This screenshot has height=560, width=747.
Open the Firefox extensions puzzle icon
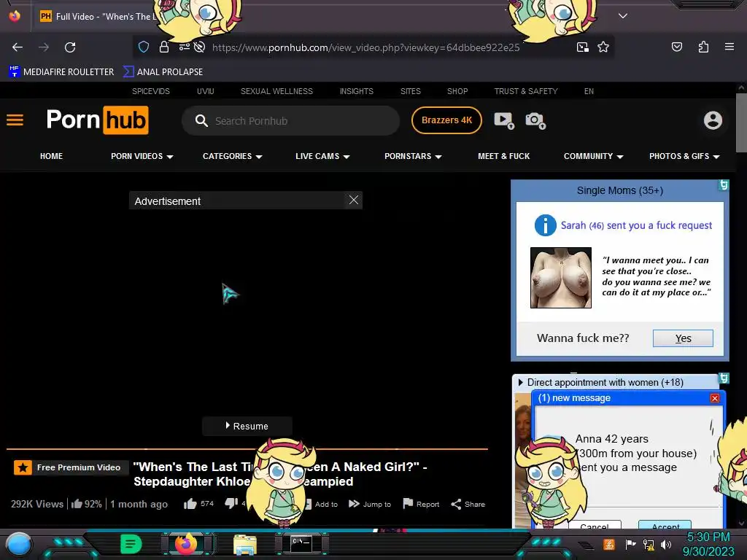point(703,47)
